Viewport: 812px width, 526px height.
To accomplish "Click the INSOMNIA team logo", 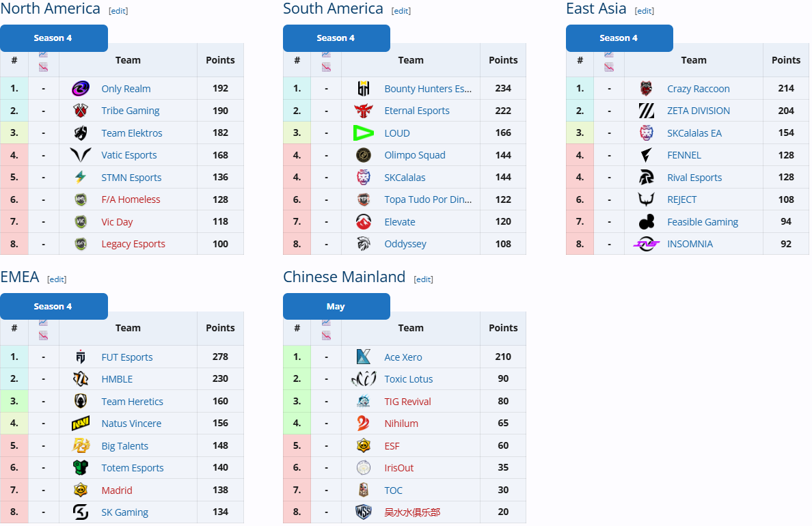I will [647, 244].
